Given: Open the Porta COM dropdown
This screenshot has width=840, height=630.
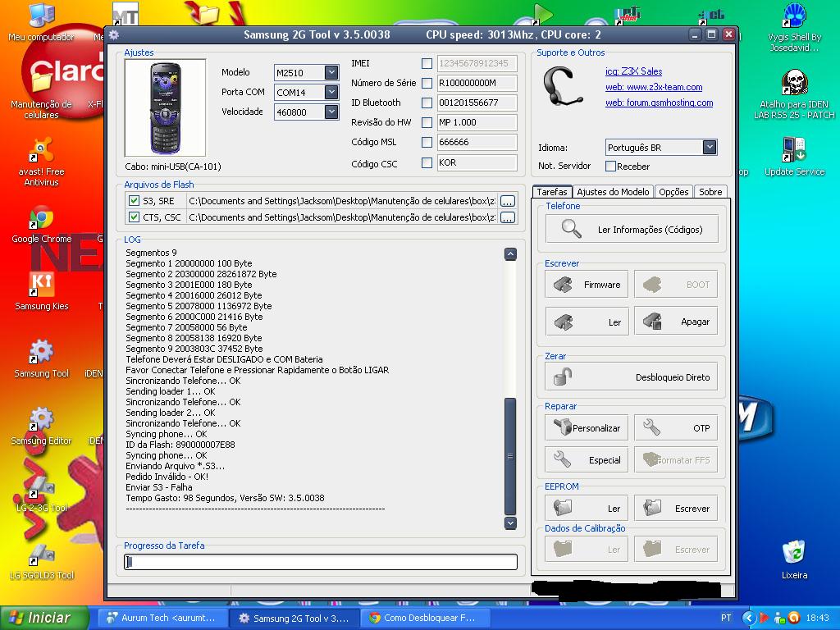Looking at the screenshot, I should 331,92.
